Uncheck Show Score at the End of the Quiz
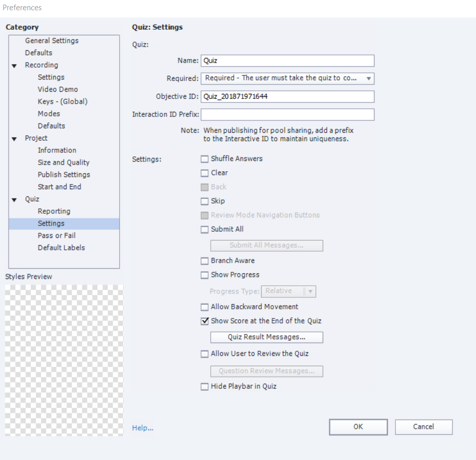This screenshot has width=476, height=460. [x=205, y=321]
